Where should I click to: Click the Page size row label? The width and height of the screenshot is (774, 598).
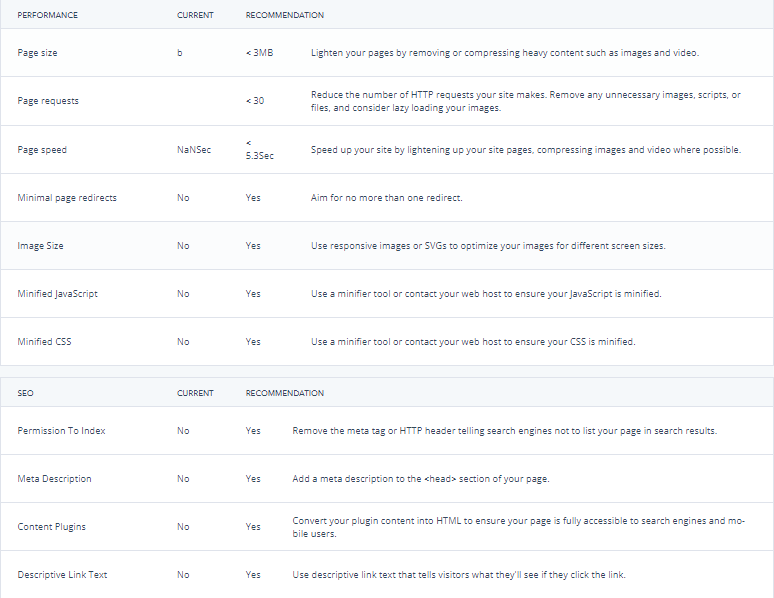(37, 53)
